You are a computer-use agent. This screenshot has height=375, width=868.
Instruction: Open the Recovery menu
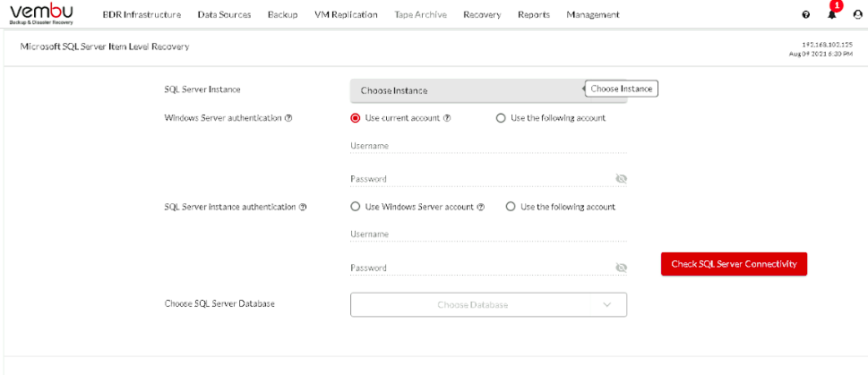pyautogui.click(x=482, y=15)
